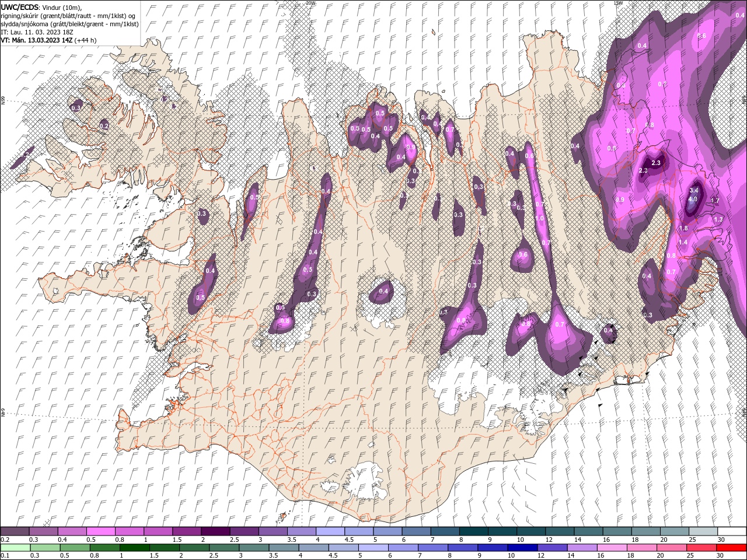Click the darkest green 1 swatch in bottom legend row
This screenshot has width=747, height=560.
tap(135, 547)
